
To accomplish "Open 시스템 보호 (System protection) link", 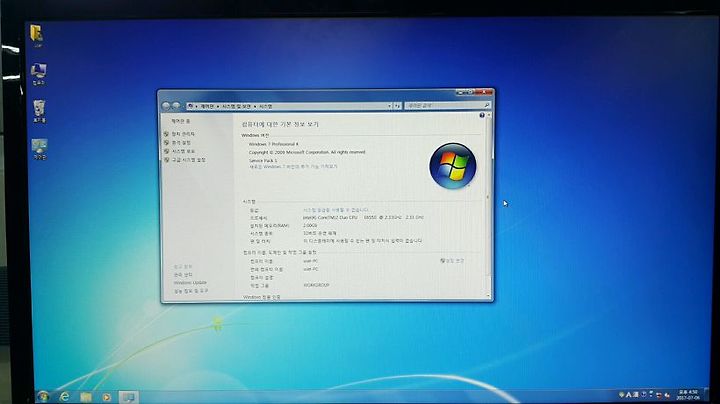I will 183,152.
